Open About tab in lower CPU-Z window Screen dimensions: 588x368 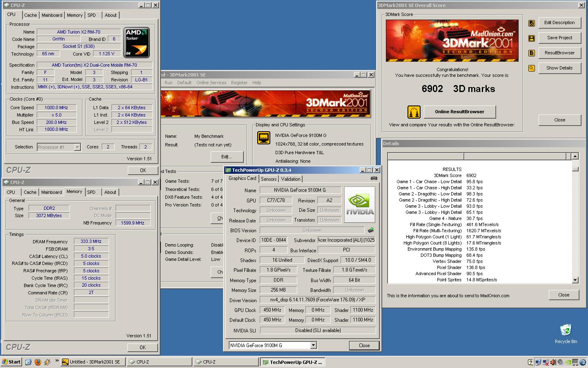pyautogui.click(x=110, y=192)
